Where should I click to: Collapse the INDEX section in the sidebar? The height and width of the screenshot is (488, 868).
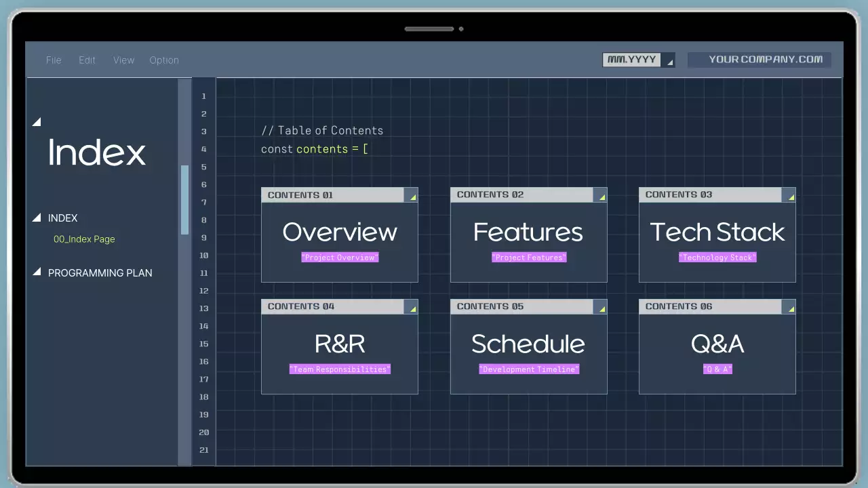coord(37,218)
